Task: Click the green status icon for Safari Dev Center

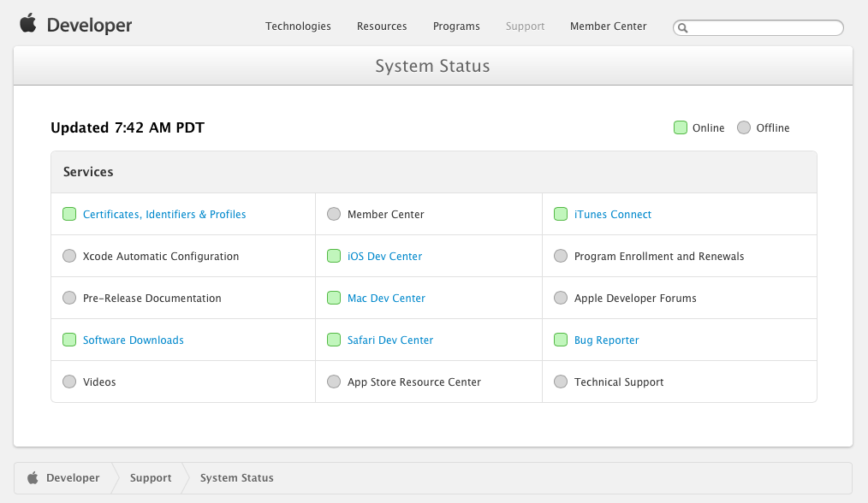Action: 334,340
